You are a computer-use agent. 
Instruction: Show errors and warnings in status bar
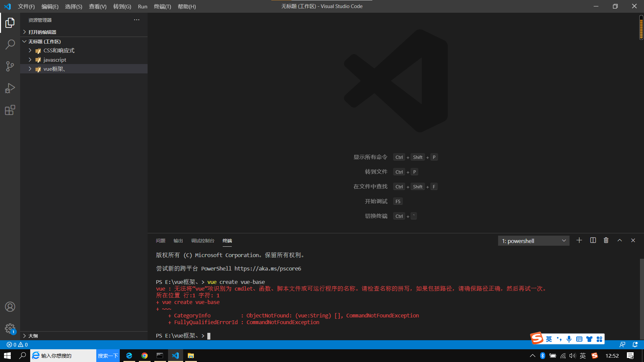point(17,345)
